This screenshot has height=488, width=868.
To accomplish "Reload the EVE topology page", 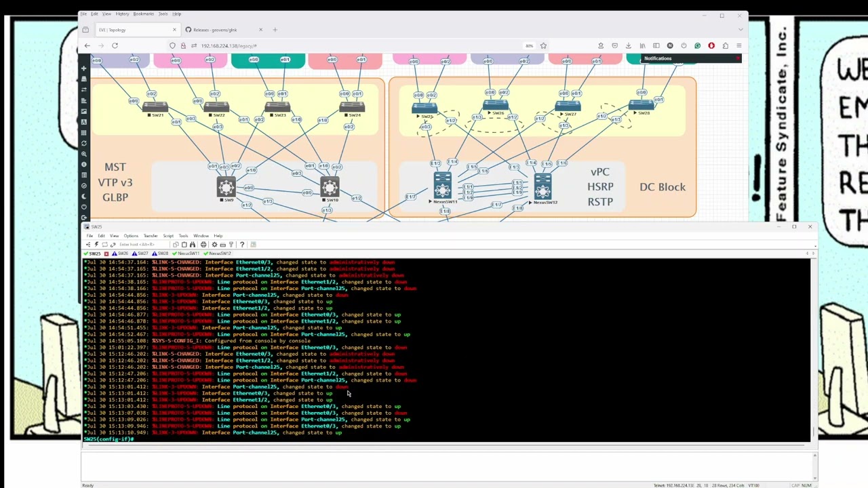I will pyautogui.click(x=115, y=45).
